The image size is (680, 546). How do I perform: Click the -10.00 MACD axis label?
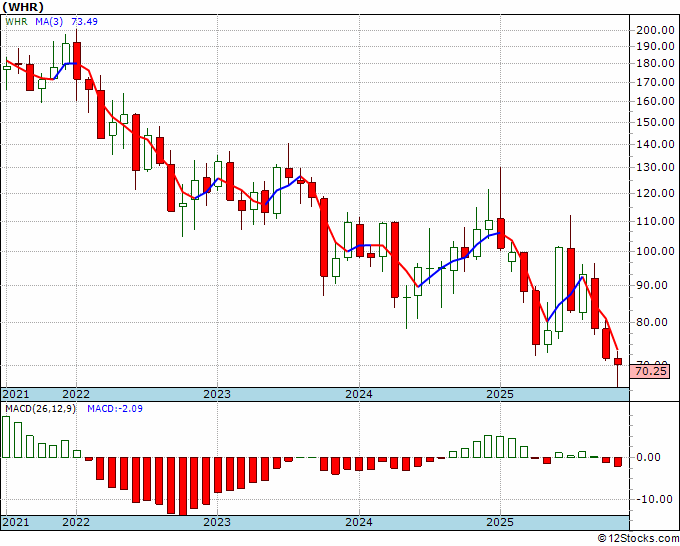655,499
